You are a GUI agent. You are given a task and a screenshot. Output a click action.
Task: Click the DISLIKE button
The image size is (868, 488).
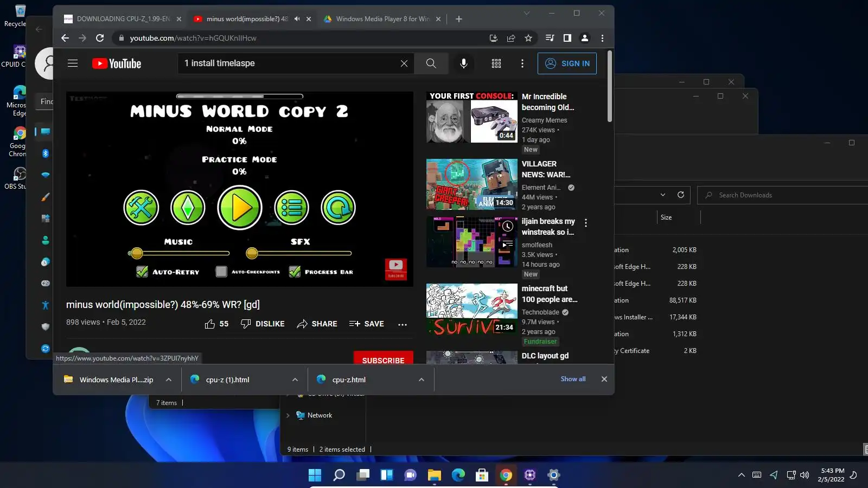(263, 324)
